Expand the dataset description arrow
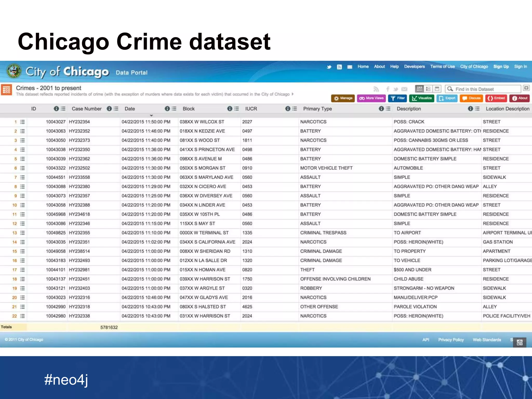532x399 pixels. point(292,94)
